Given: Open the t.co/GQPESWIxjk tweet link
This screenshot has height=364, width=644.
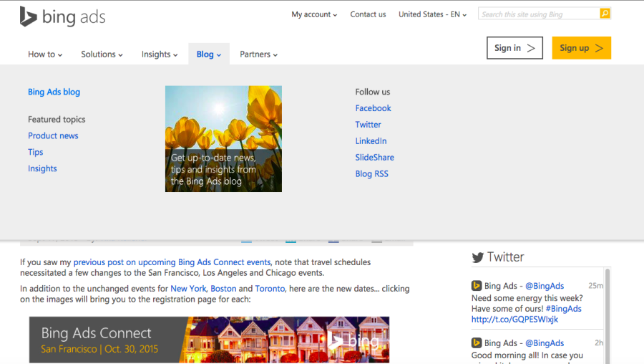Looking at the screenshot, I should tap(514, 320).
